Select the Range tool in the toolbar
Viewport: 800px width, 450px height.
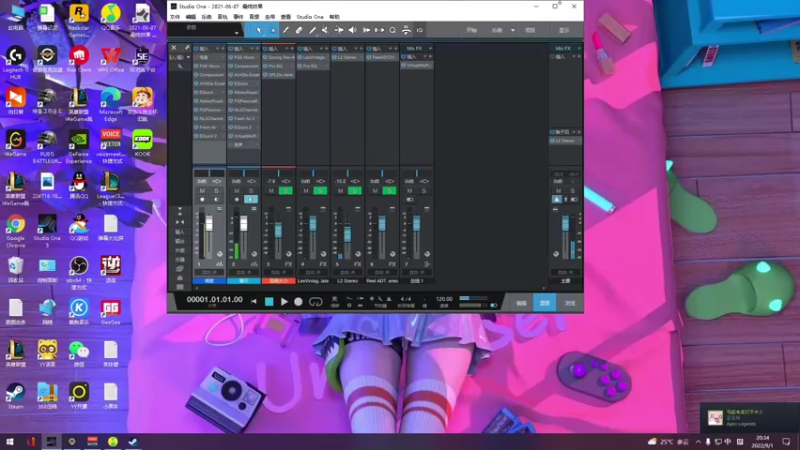click(x=273, y=31)
